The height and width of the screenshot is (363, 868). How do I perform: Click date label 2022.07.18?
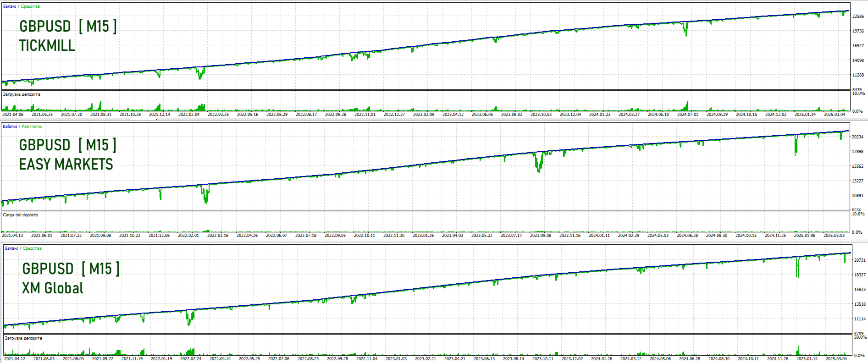tap(306, 236)
